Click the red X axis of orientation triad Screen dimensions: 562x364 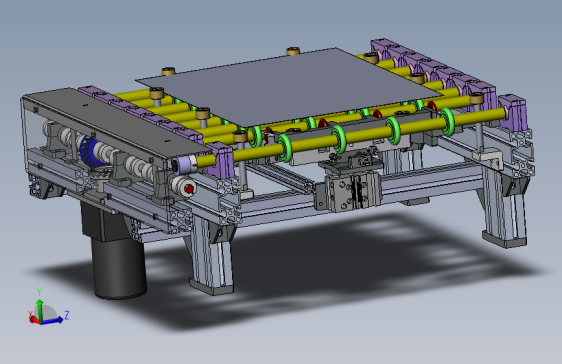coord(34,319)
